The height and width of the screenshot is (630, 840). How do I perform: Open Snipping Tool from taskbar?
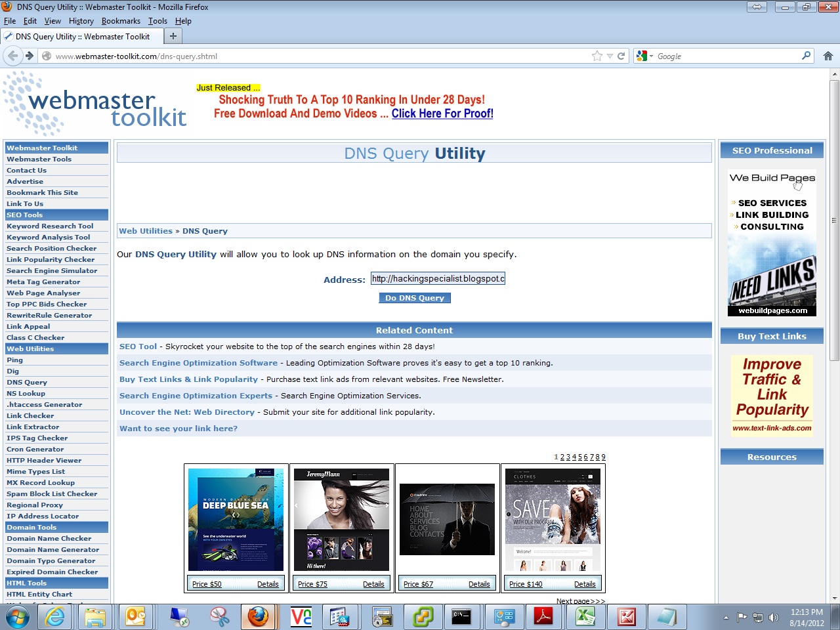click(219, 617)
